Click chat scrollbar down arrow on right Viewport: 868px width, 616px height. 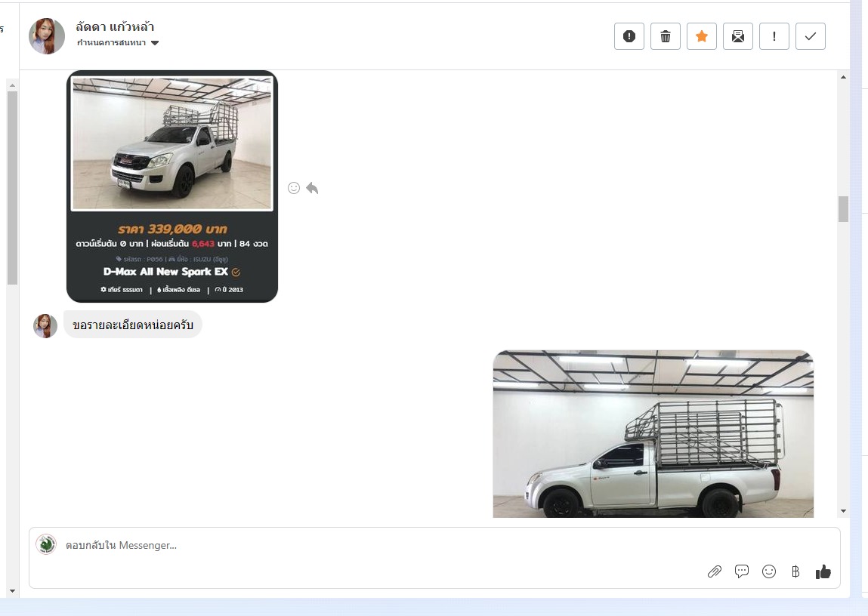(x=843, y=511)
